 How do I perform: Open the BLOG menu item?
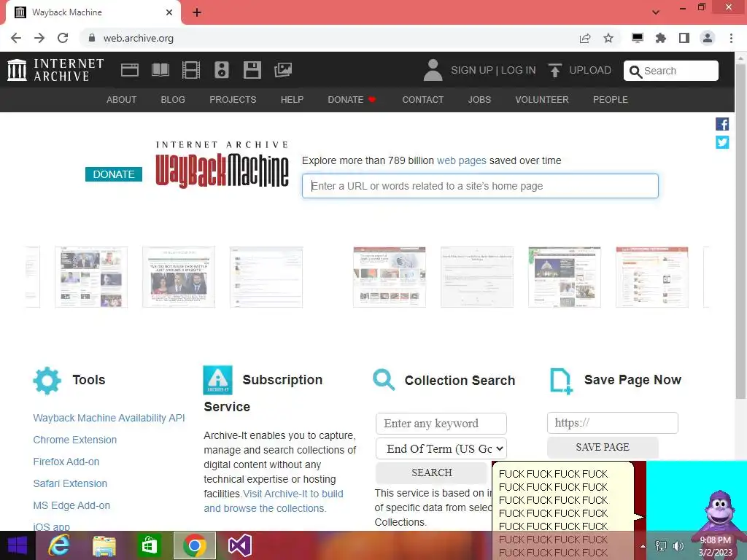click(173, 99)
